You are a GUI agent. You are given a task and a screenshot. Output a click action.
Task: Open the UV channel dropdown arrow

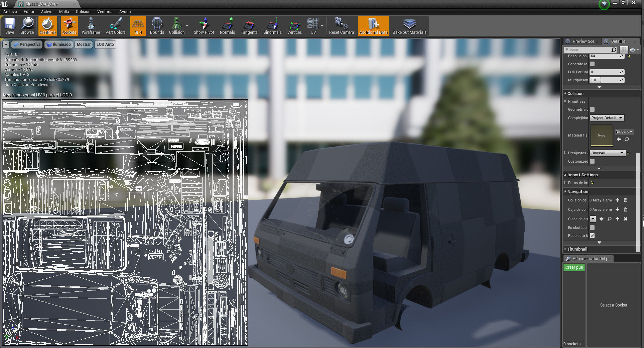click(x=322, y=26)
